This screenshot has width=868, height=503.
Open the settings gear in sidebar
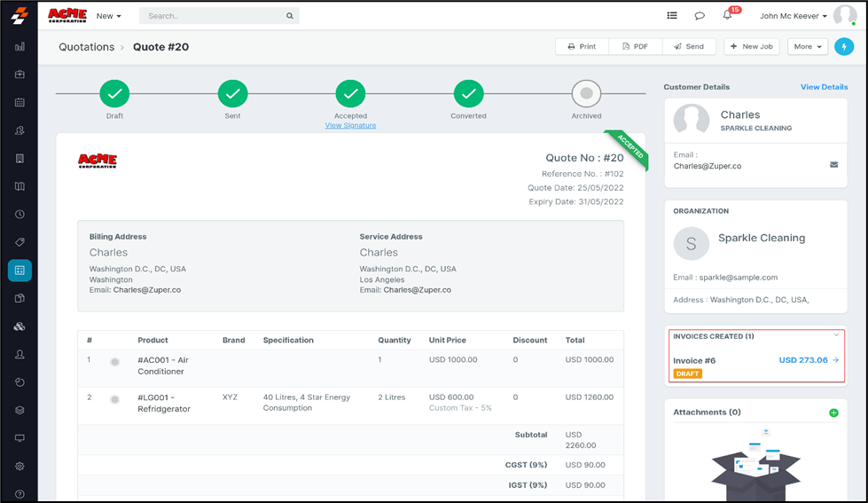[x=20, y=467]
